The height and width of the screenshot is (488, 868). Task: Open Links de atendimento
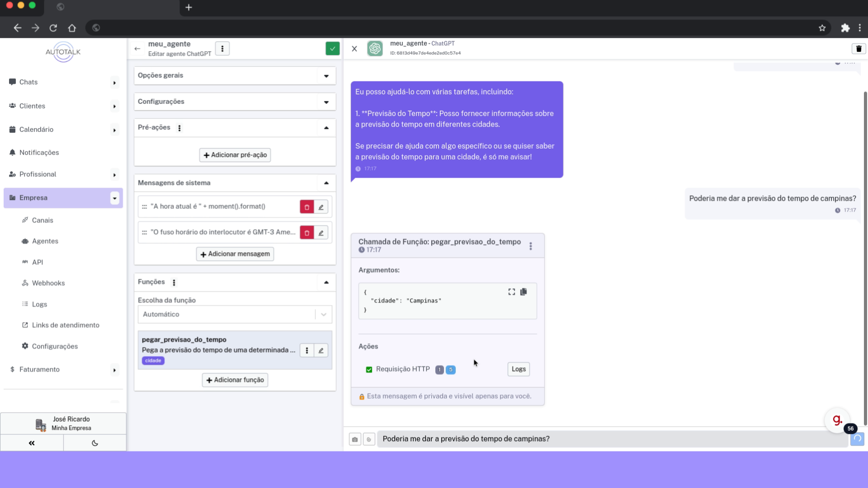66,325
